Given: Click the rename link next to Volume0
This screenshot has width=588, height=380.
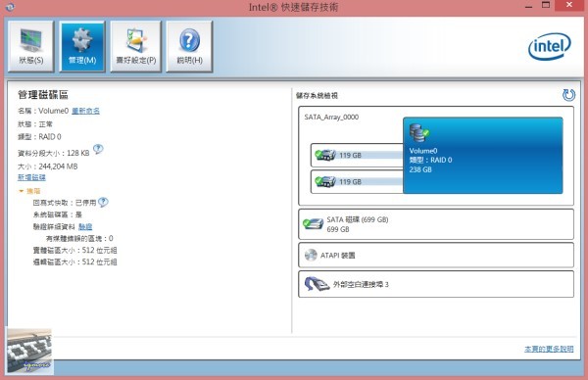Looking at the screenshot, I should click(x=85, y=111).
